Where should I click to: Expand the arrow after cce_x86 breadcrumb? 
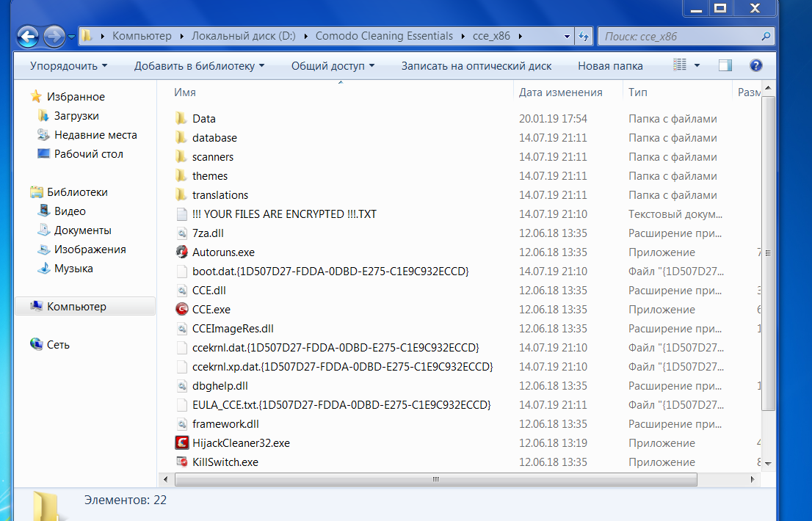click(x=520, y=36)
